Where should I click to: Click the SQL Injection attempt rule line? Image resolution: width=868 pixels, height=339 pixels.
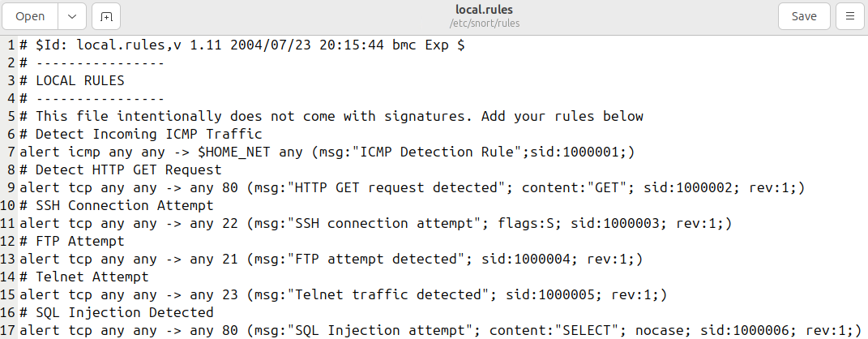pyautogui.click(x=441, y=329)
